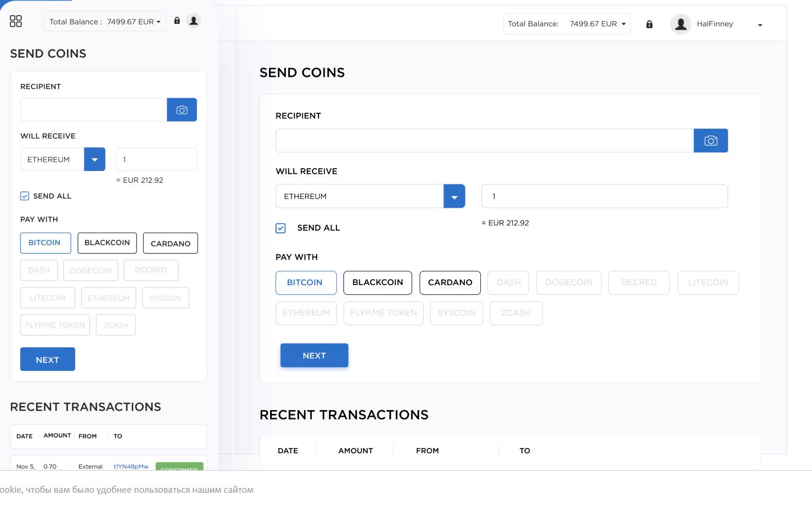This screenshot has height=505, width=812.
Task: Expand the Total Balance dropdown
Action: (x=566, y=24)
